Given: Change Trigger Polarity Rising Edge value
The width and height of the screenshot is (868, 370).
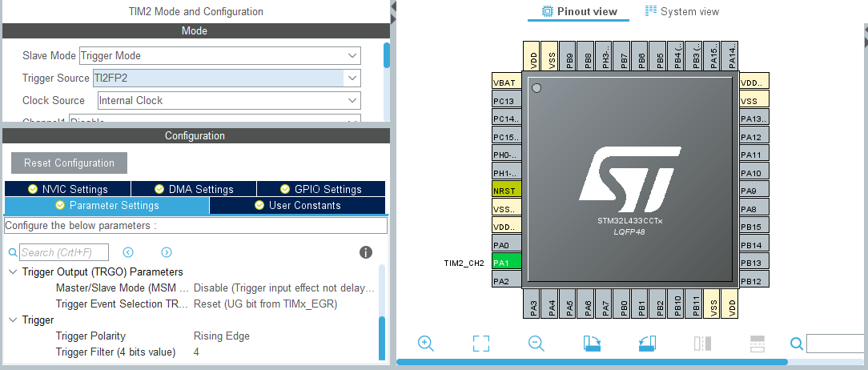Looking at the screenshot, I should point(222,336).
